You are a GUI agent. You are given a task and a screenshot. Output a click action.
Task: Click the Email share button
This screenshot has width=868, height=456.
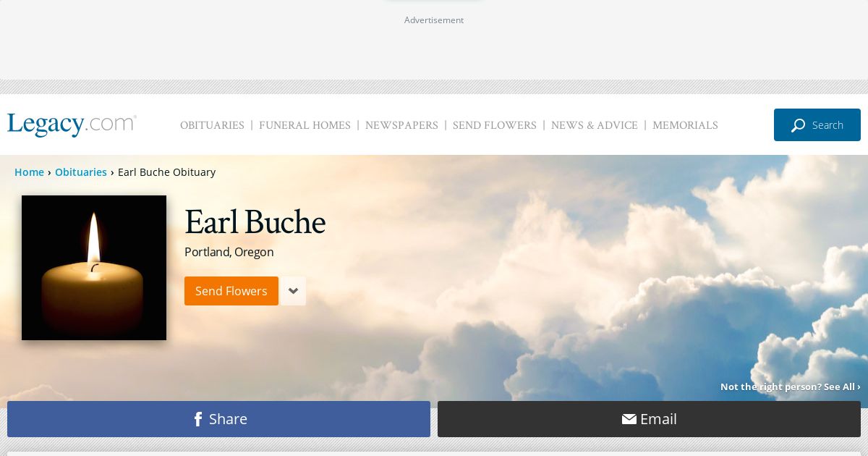[x=649, y=419]
